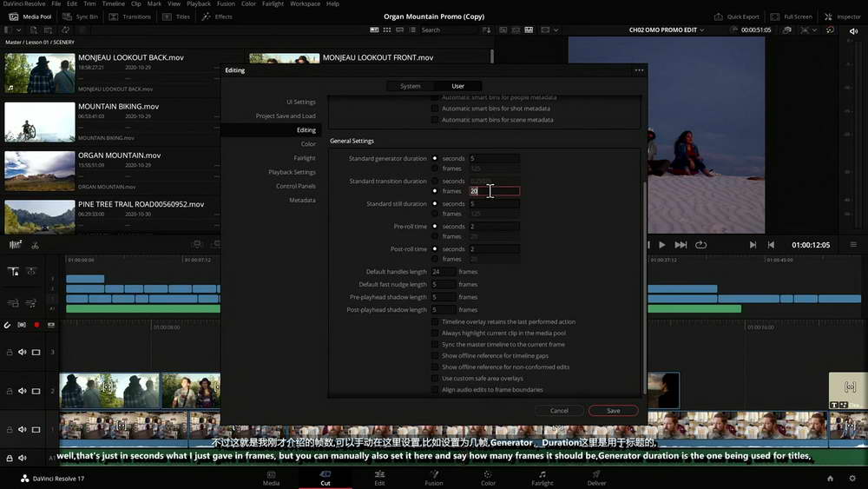The image size is (868, 489).
Task: Select Control Panels category
Action: (x=296, y=186)
